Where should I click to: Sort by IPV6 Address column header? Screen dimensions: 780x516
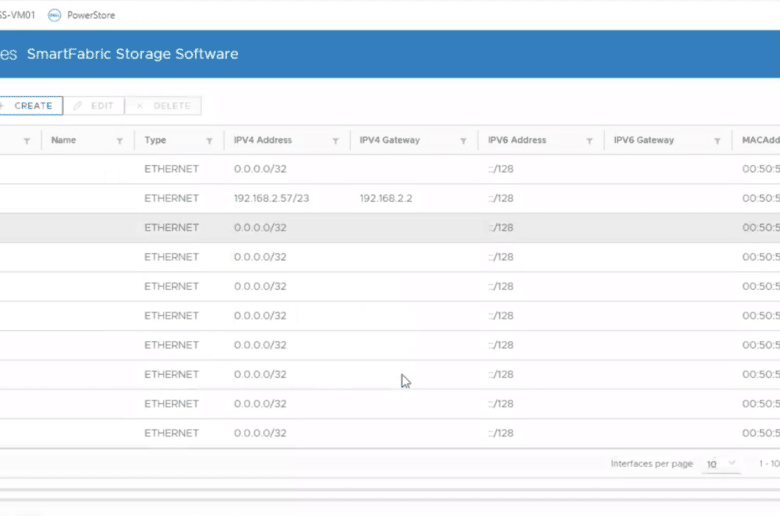517,140
